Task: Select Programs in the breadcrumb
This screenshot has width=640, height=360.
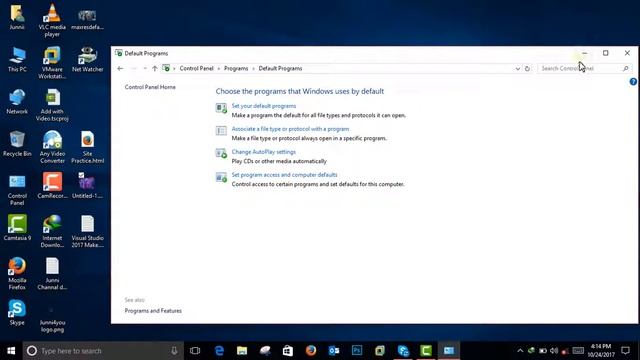Action: pyautogui.click(x=236, y=68)
